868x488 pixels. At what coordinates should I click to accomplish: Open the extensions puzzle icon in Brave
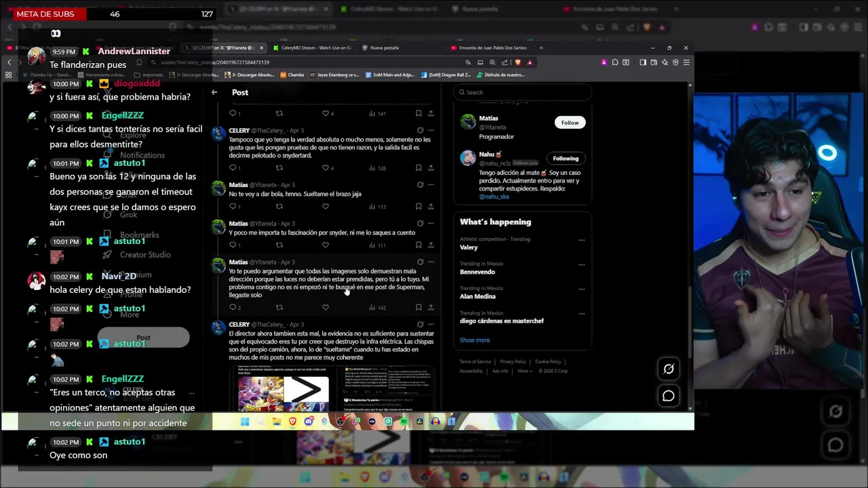(615, 62)
